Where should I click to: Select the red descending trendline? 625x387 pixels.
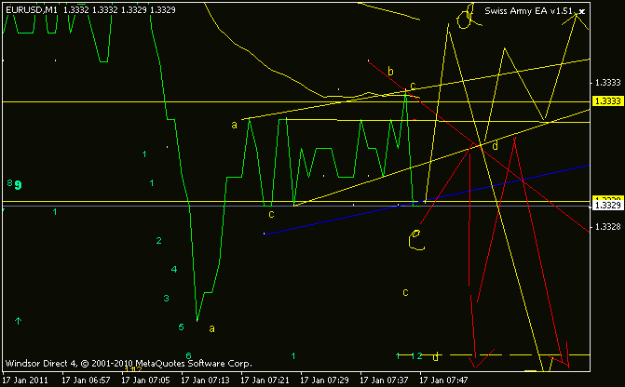(478, 146)
